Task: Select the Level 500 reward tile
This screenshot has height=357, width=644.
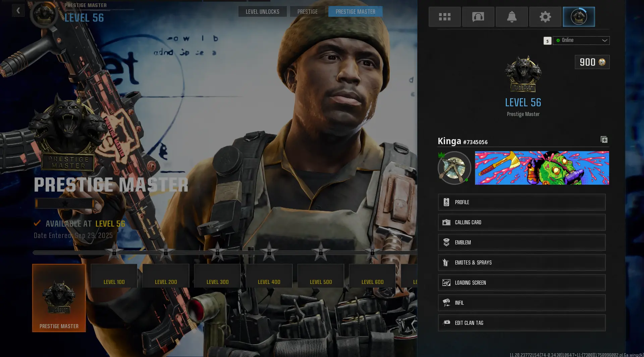Action: [x=321, y=276]
